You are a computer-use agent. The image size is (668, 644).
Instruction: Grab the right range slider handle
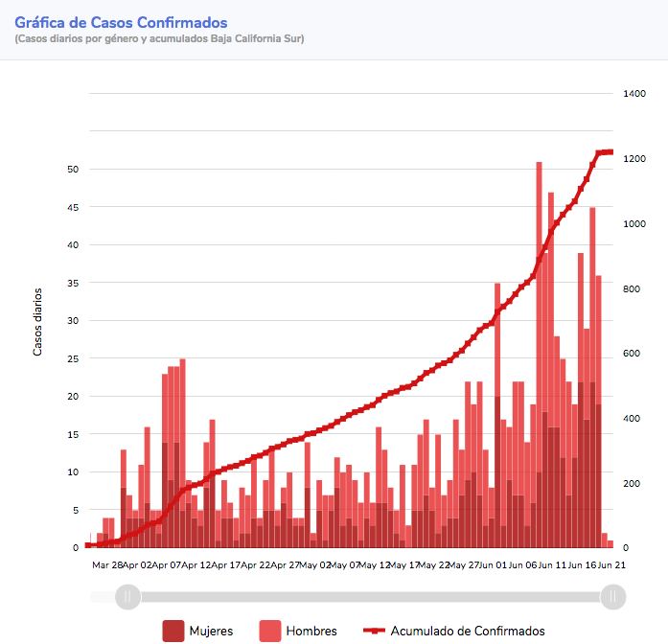[x=613, y=597]
